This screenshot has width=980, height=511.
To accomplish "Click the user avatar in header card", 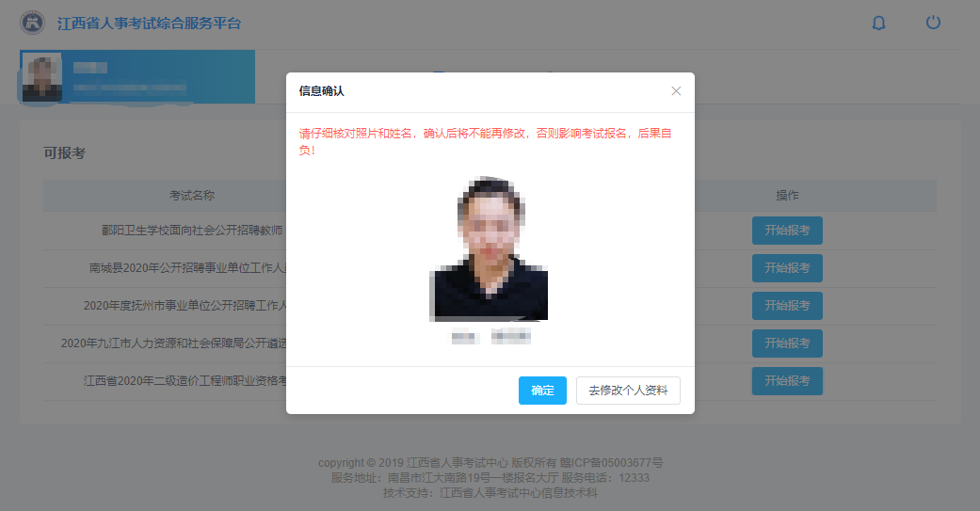I will [x=43, y=77].
